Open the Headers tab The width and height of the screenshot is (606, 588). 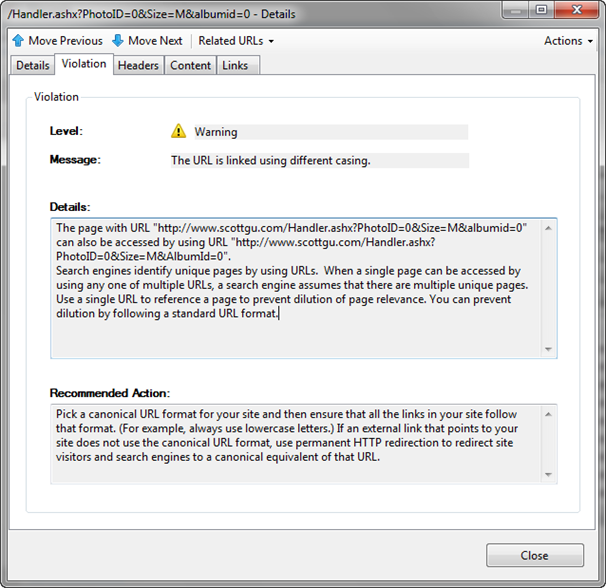coord(138,65)
